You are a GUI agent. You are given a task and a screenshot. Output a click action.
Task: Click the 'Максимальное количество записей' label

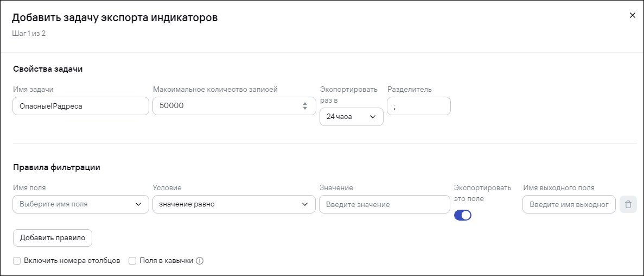point(215,89)
